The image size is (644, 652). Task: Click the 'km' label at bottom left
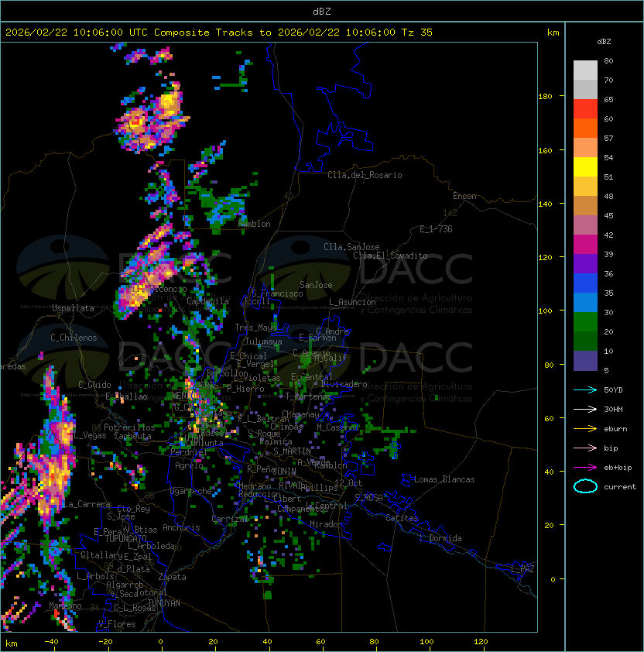point(12,643)
